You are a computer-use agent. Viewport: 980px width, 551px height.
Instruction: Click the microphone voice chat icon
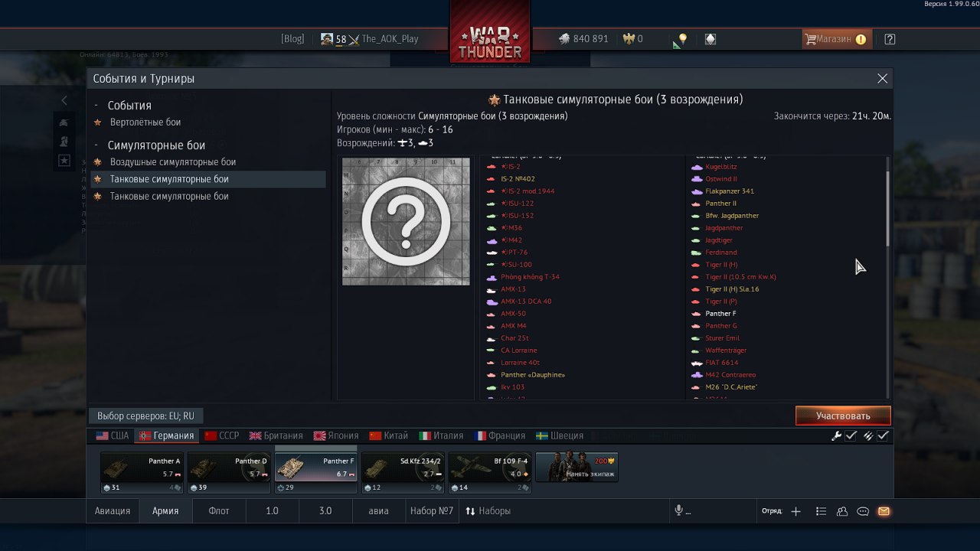coord(678,511)
